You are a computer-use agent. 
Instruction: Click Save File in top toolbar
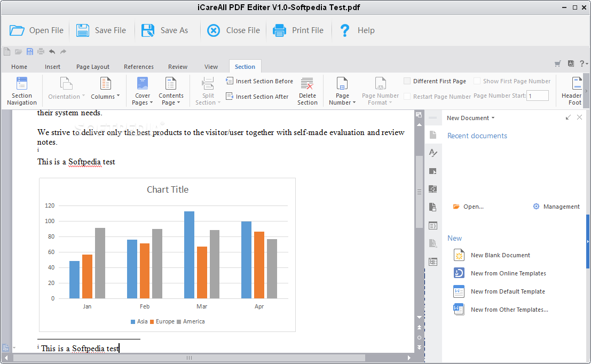(x=101, y=30)
